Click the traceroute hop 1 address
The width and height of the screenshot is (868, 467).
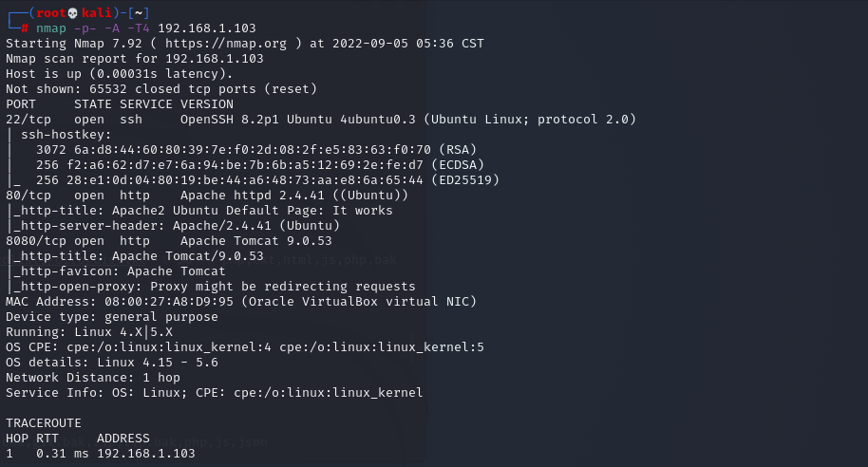[x=146, y=454]
